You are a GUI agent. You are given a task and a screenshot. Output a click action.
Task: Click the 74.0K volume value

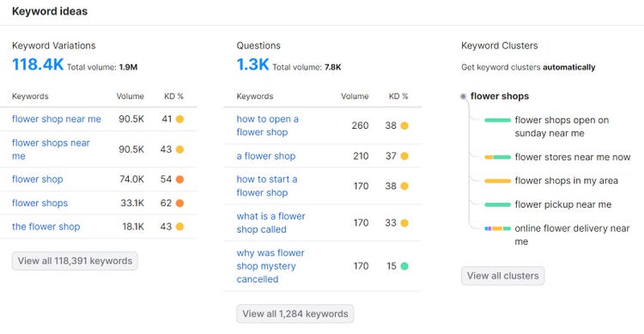tap(131, 179)
